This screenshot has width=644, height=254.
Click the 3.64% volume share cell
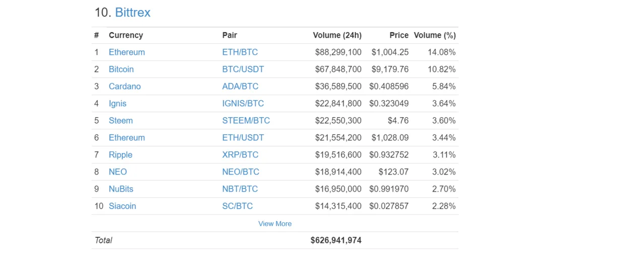pyautogui.click(x=444, y=104)
